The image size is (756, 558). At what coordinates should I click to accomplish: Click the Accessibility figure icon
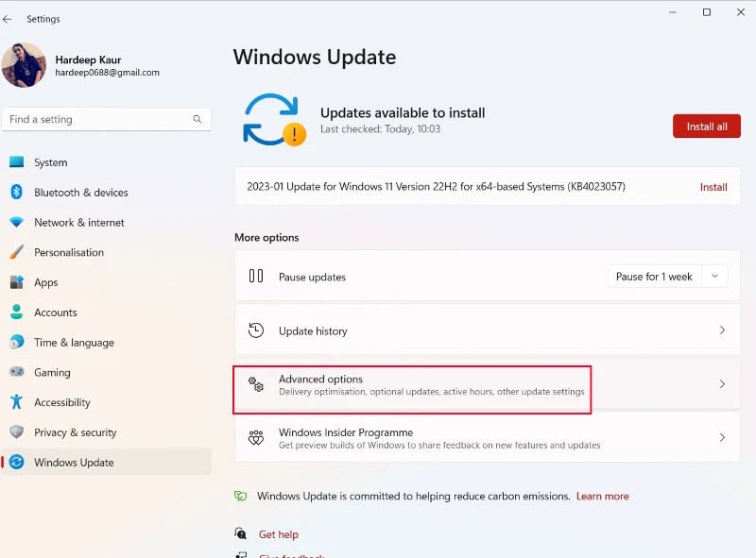16,402
